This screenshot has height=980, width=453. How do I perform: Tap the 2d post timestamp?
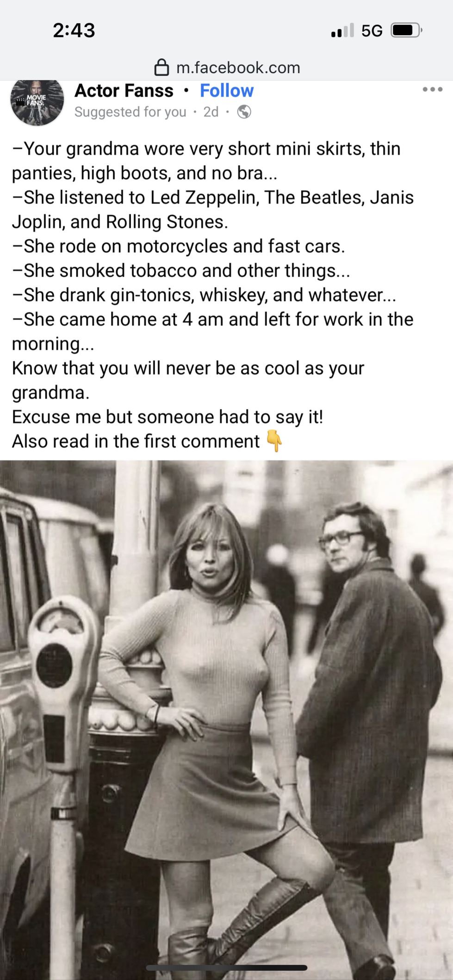coord(211,112)
